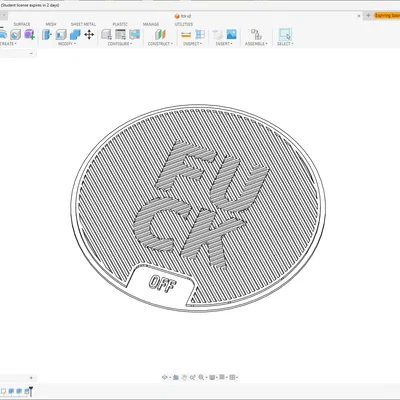
Task: Add a new design tab with plus
Action: tap(368, 15)
